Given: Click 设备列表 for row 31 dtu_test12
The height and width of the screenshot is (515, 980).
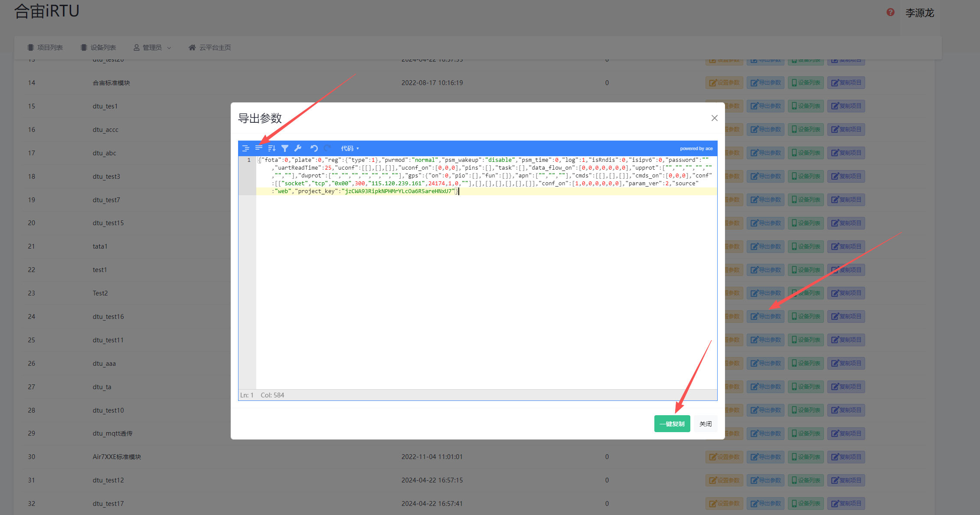Looking at the screenshot, I should 806,481.
